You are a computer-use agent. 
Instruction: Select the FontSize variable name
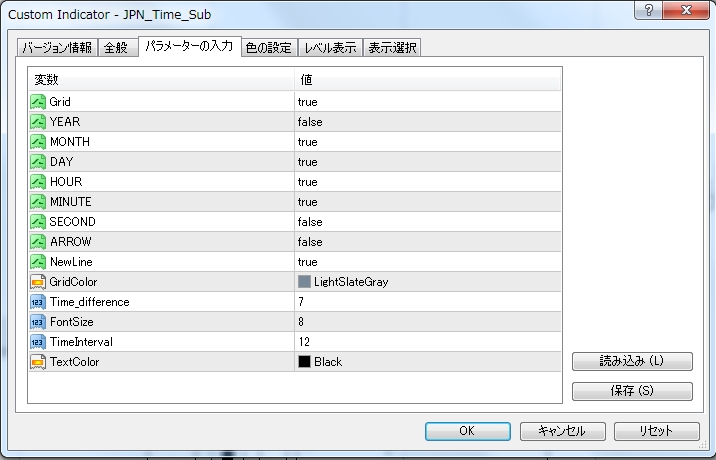[x=71, y=322]
